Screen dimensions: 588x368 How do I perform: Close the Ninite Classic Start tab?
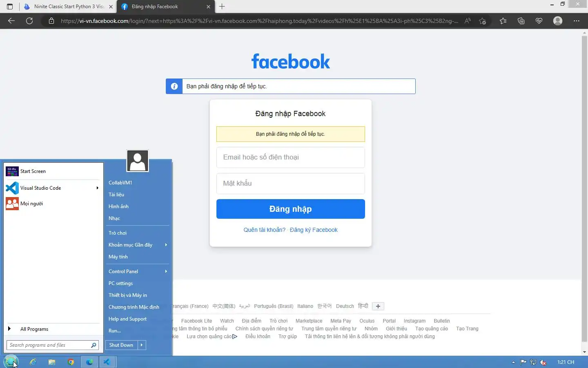click(x=111, y=7)
